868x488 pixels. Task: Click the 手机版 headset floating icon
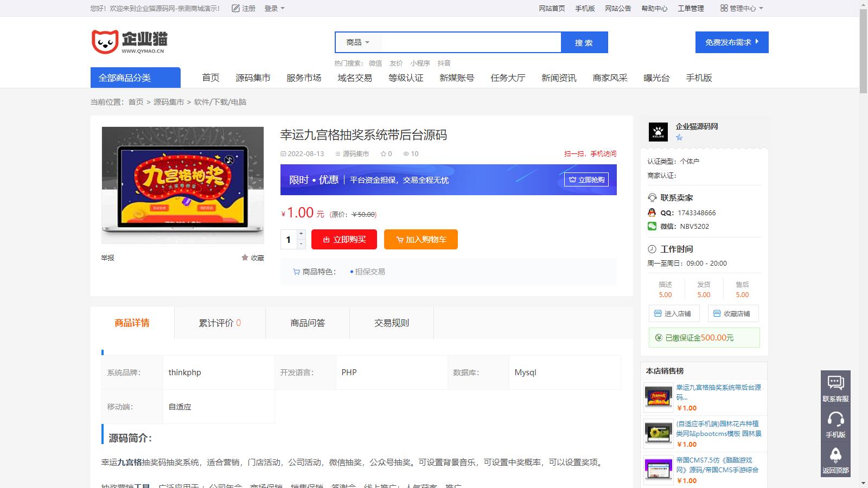click(x=835, y=419)
